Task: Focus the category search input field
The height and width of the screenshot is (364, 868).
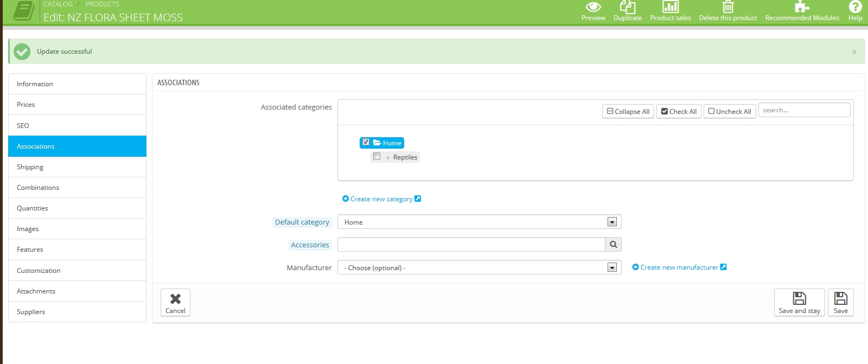Action: 804,110
